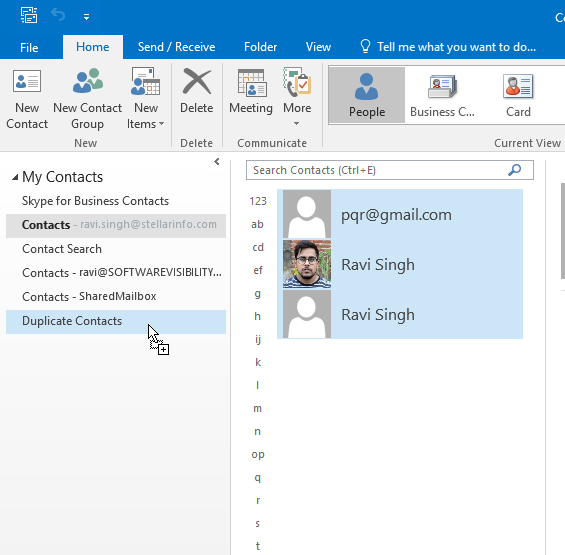
Task: Click the search magnifier icon
Action: pos(515,170)
